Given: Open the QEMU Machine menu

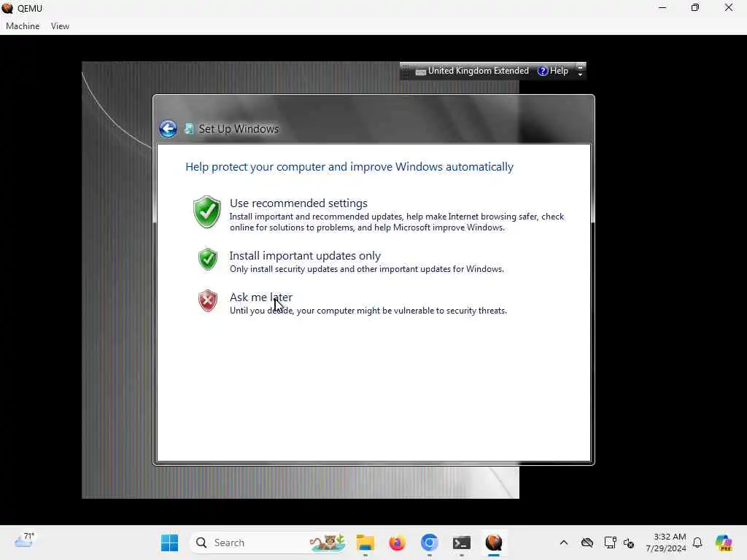Looking at the screenshot, I should (23, 26).
